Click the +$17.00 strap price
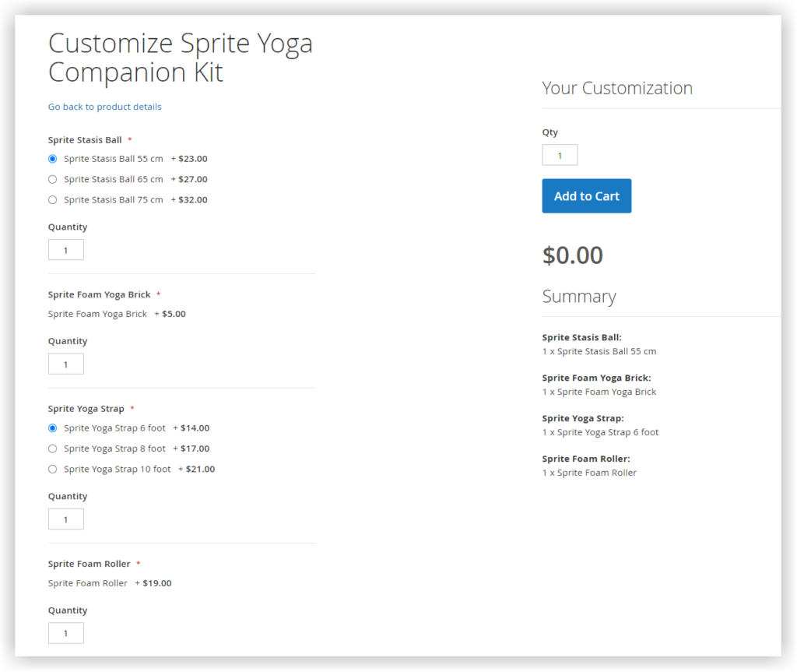Viewport: 797px width, 672px height. [x=191, y=449]
